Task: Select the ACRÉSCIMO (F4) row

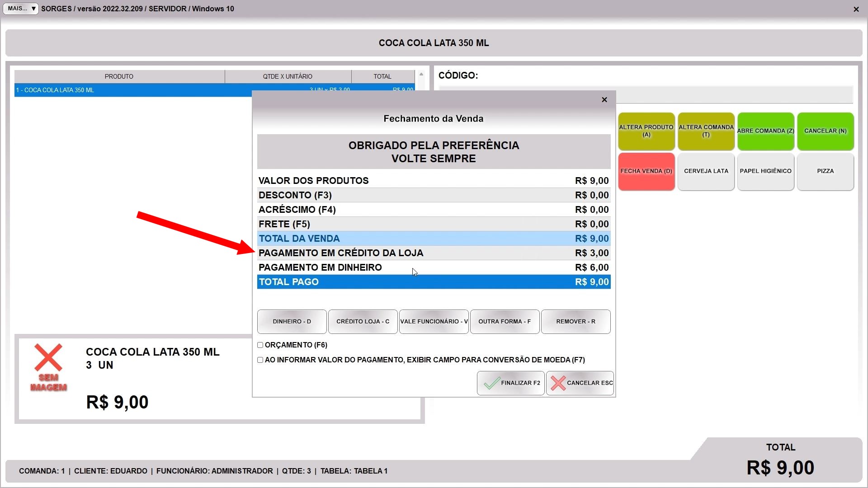Action: point(434,210)
